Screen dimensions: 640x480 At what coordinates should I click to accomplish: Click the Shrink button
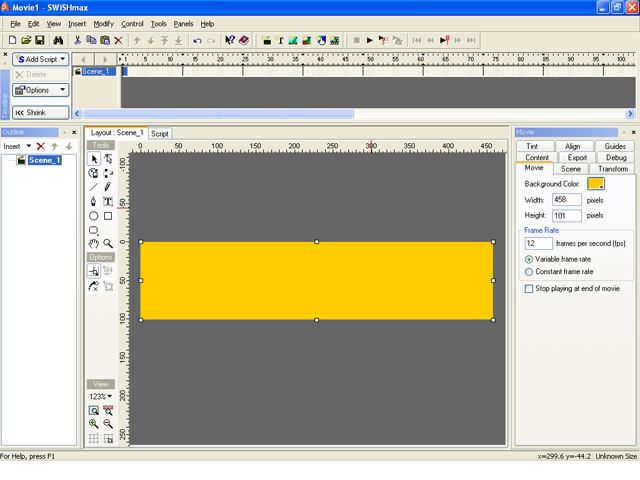(x=41, y=113)
